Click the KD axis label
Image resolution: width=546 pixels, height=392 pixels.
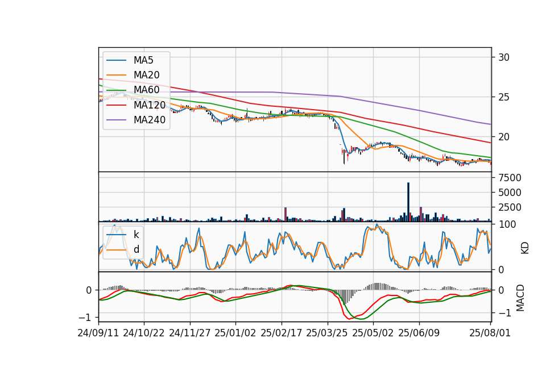524,248
